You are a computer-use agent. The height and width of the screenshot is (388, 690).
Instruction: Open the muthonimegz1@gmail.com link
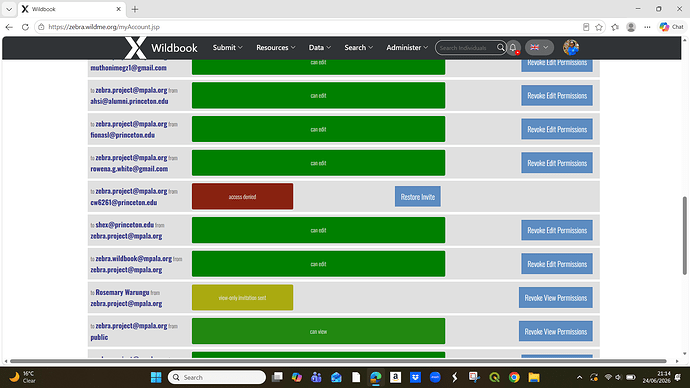(128, 68)
